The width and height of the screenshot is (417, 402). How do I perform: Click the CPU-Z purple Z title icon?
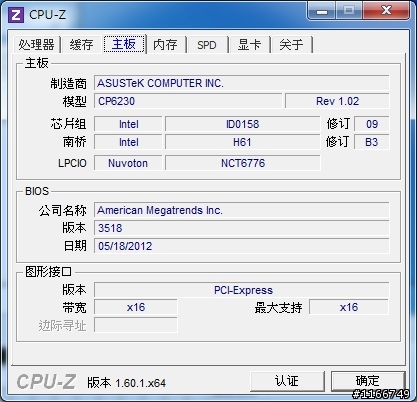click(x=16, y=15)
